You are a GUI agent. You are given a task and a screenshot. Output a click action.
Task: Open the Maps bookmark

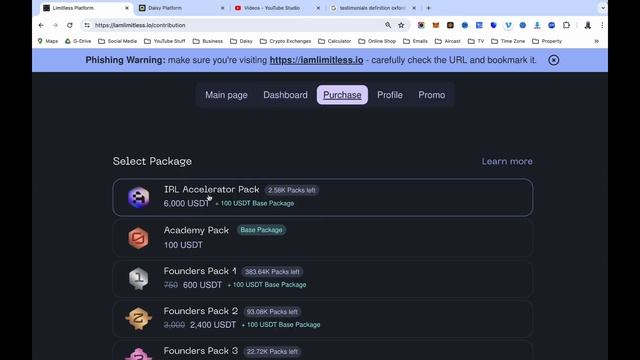click(48, 41)
